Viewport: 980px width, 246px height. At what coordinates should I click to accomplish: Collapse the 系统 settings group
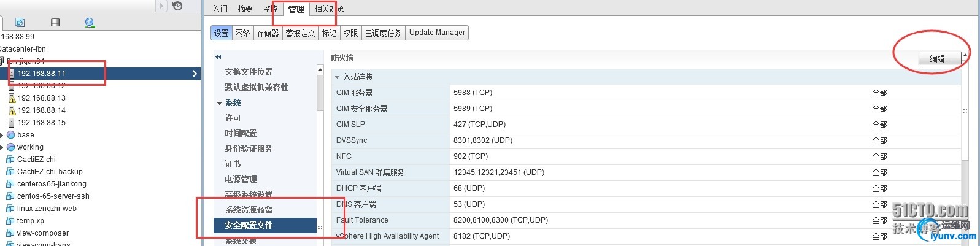coord(219,103)
